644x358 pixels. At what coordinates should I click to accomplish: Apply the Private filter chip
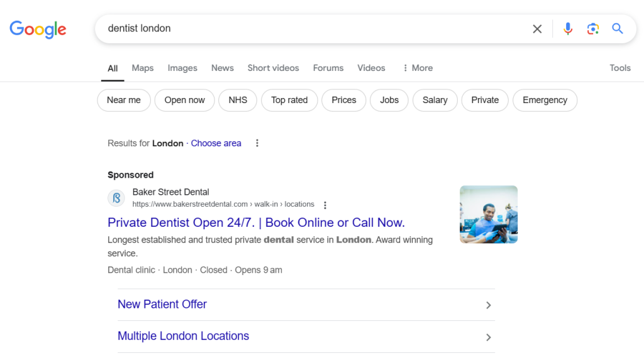tap(485, 100)
